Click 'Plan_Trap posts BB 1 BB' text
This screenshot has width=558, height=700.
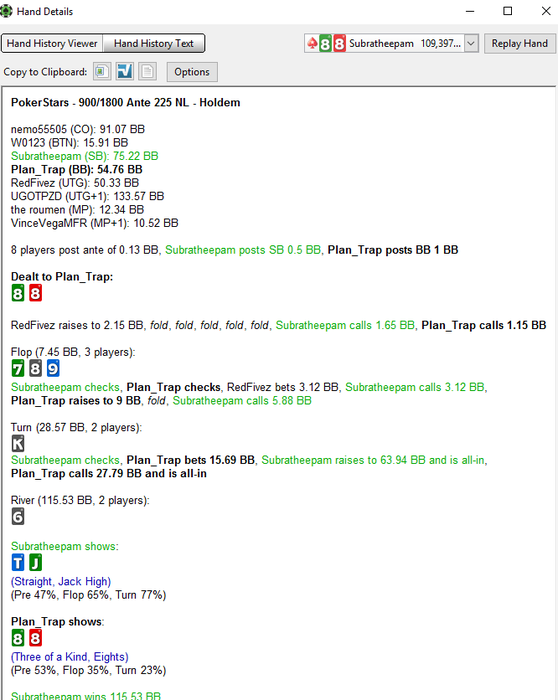coord(393,250)
